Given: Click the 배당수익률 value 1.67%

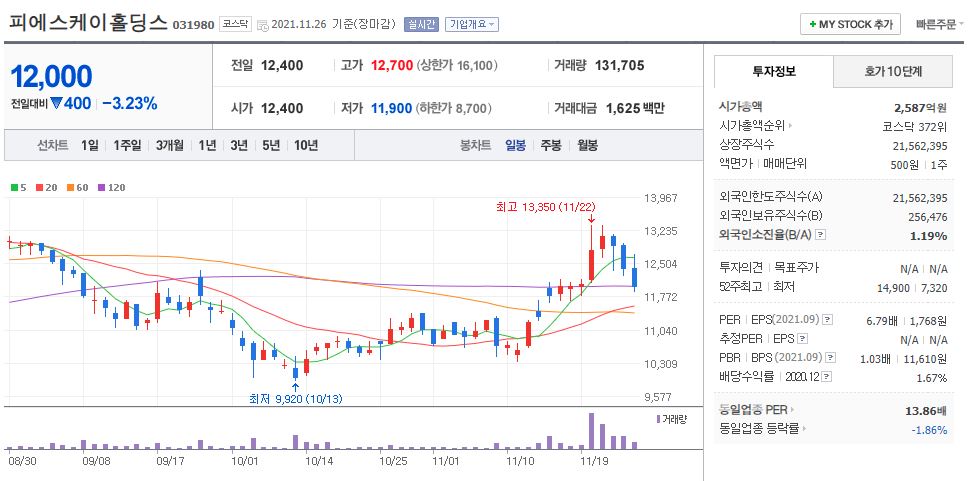Looking at the screenshot, I should click(x=930, y=378).
